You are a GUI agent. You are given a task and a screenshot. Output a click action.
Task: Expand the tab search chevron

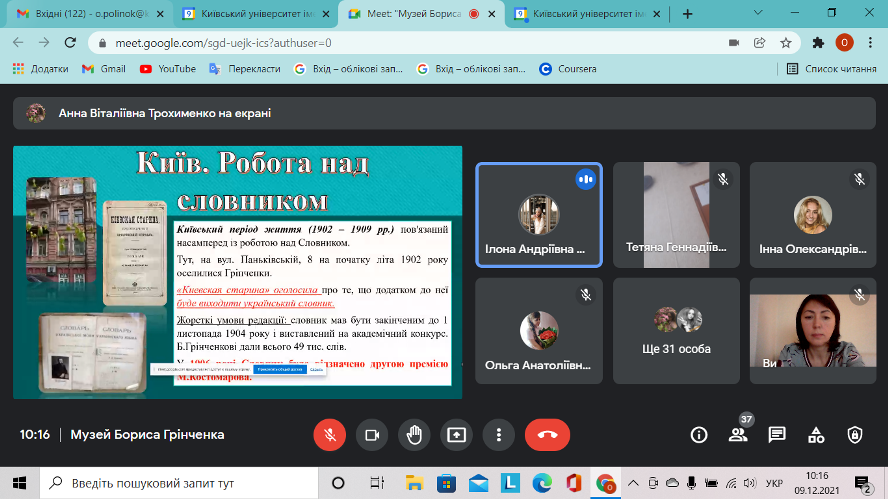pyautogui.click(x=758, y=12)
